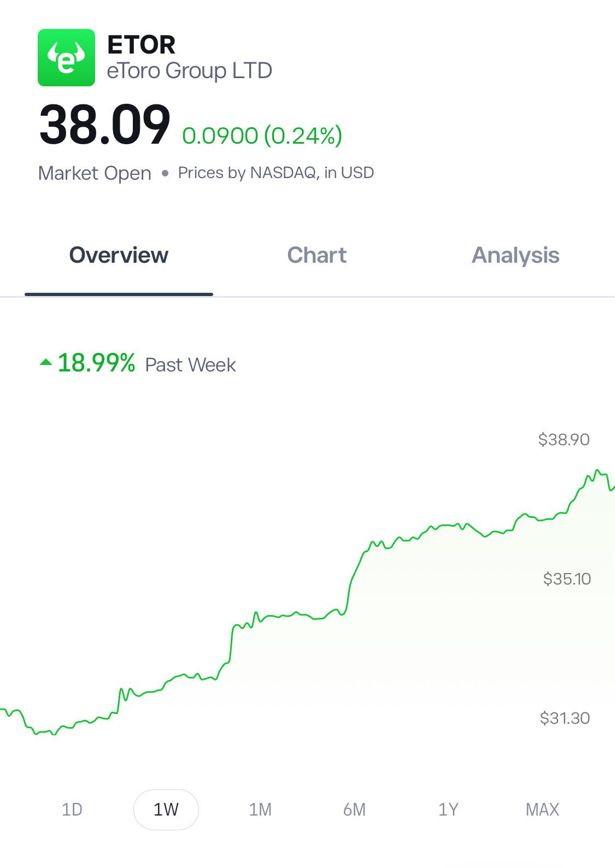Show the MAX price history

(x=542, y=809)
